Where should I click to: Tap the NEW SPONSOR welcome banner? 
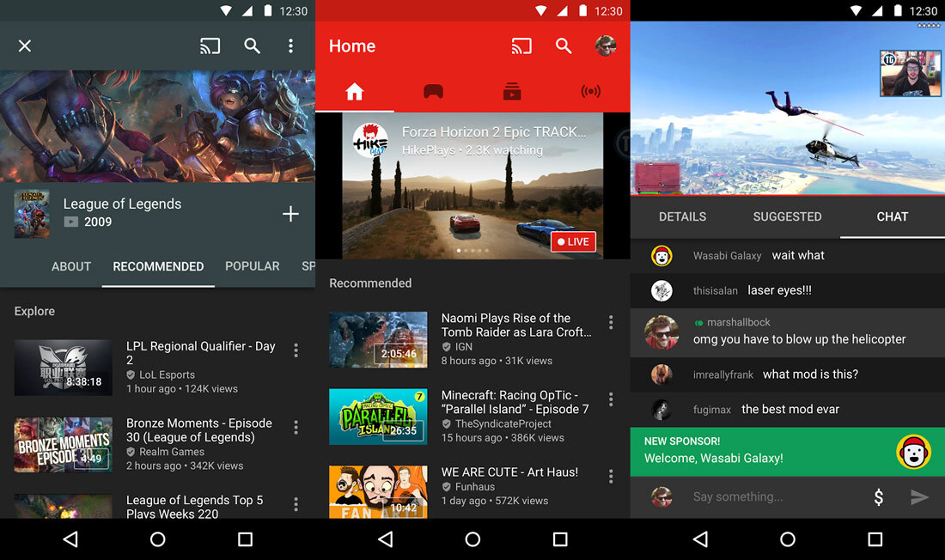click(x=788, y=452)
